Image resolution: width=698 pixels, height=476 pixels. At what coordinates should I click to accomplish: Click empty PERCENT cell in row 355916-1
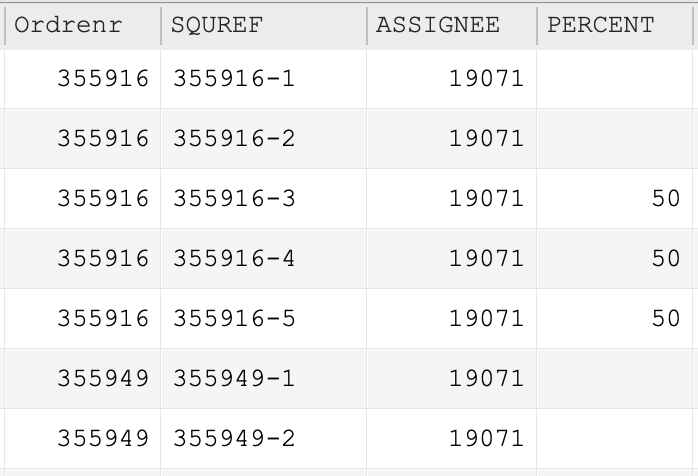pos(615,79)
